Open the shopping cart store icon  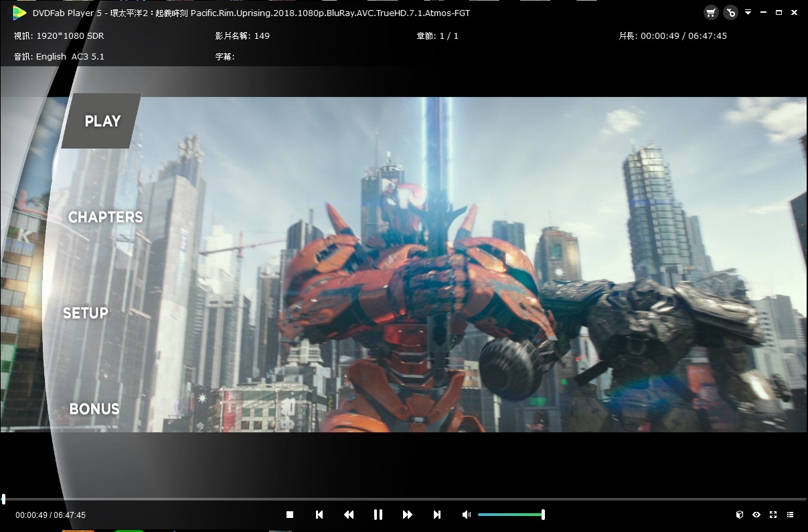(x=711, y=13)
